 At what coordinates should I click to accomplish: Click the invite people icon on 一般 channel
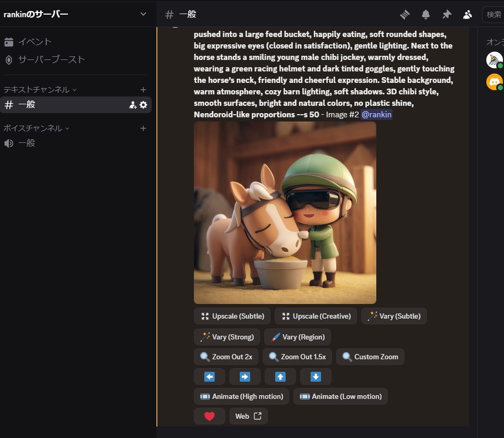click(x=133, y=105)
